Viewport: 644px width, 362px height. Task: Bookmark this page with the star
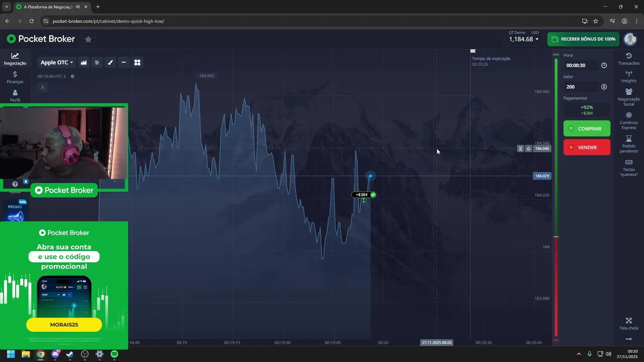coord(596,21)
